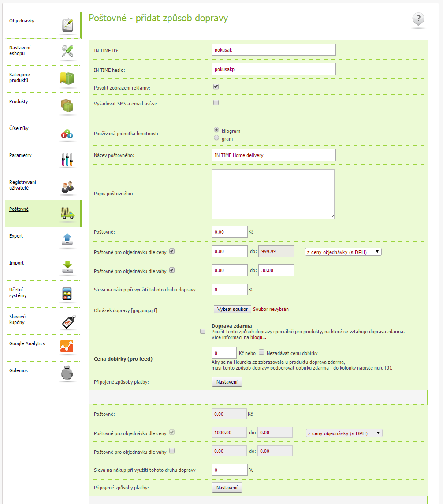Screen dimensions: 443x504
Task: Click the Popis poštovného text area
Action: coord(273,194)
